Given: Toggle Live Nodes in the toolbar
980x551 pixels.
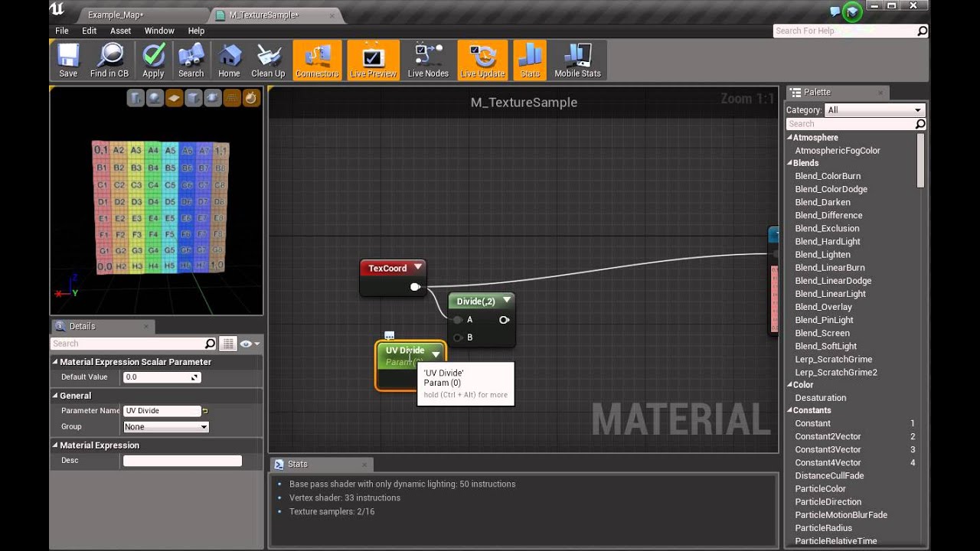Looking at the screenshot, I should click(428, 60).
